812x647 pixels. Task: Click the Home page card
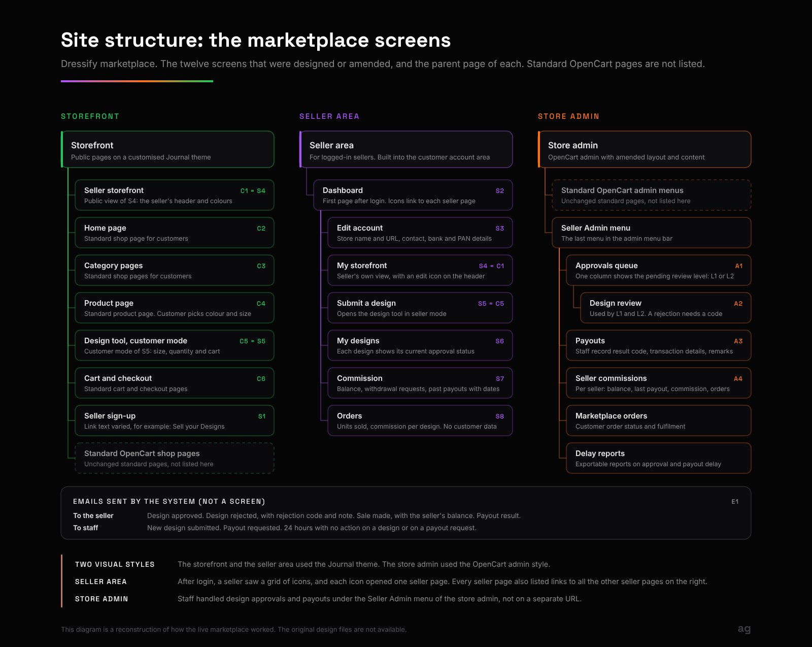175,233
